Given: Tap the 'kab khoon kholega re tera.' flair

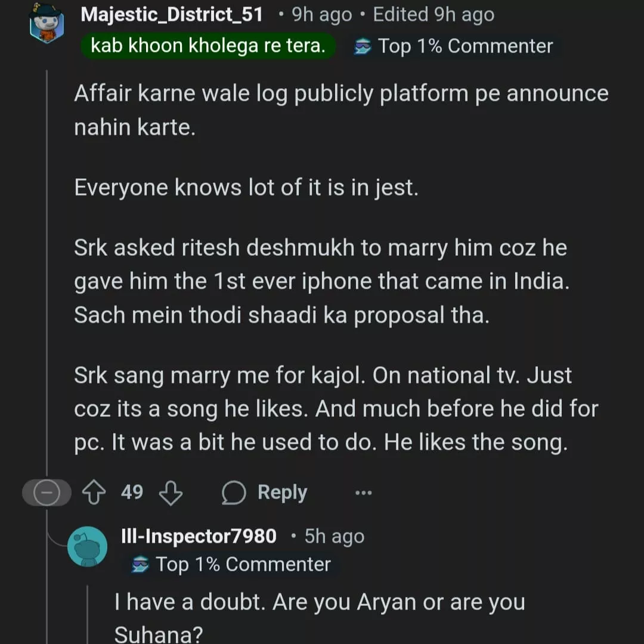Looking at the screenshot, I should 208,46.
